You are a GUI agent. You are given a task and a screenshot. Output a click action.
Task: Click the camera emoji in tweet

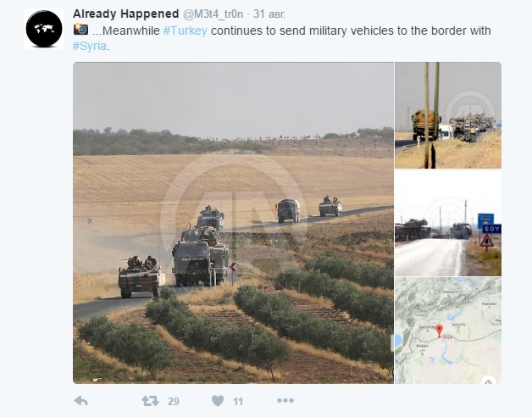80,29
